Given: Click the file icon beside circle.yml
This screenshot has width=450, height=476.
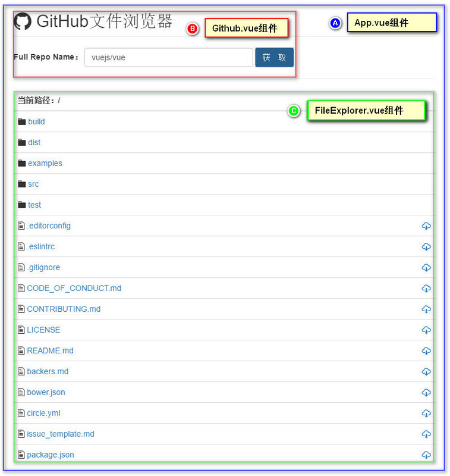Looking at the screenshot, I should click(x=21, y=413).
